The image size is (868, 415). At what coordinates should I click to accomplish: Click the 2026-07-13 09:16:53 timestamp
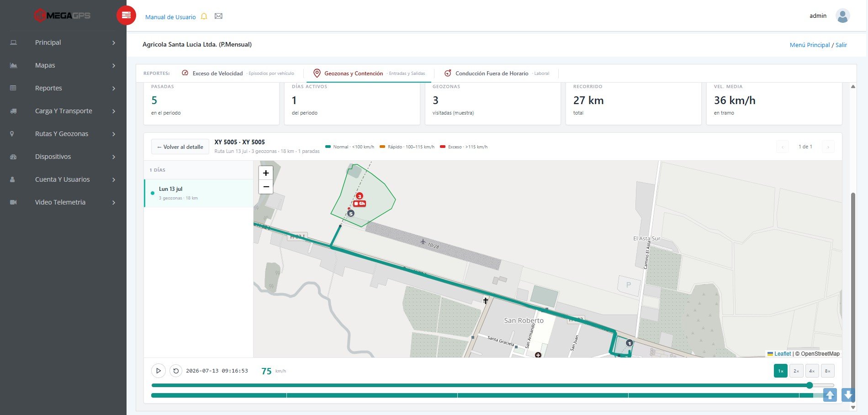click(217, 371)
